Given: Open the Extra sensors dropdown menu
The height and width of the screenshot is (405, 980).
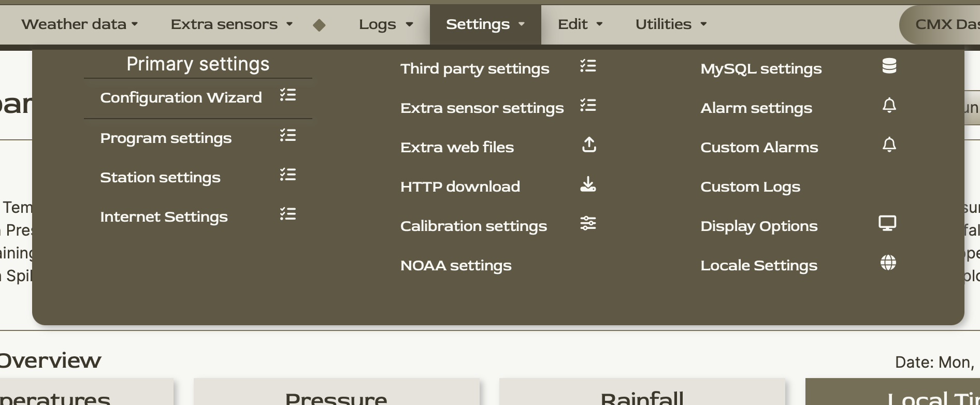Looking at the screenshot, I should pyautogui.click(x=232, y=24).
